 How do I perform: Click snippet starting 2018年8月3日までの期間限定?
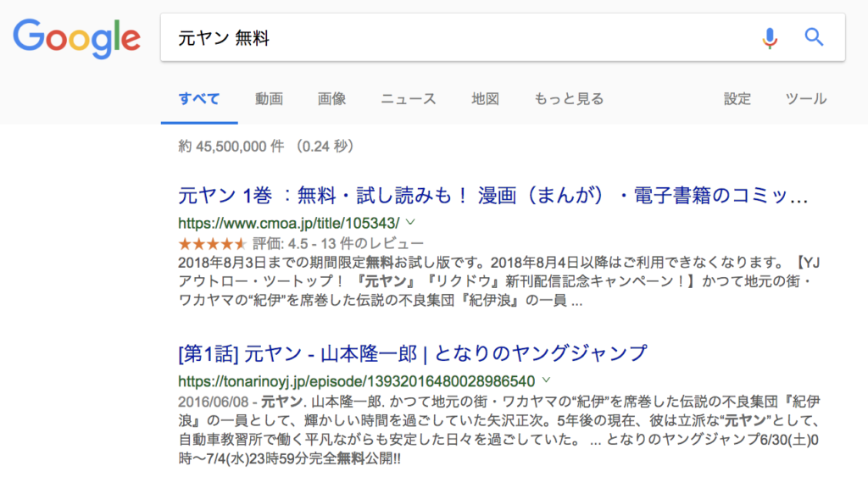pyautogui.click(x=498, y=281)
